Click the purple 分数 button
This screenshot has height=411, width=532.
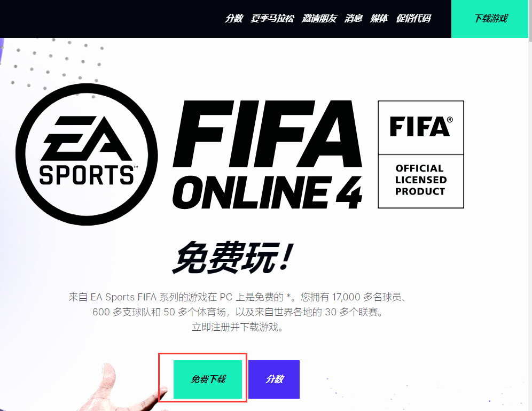[274, 379]
